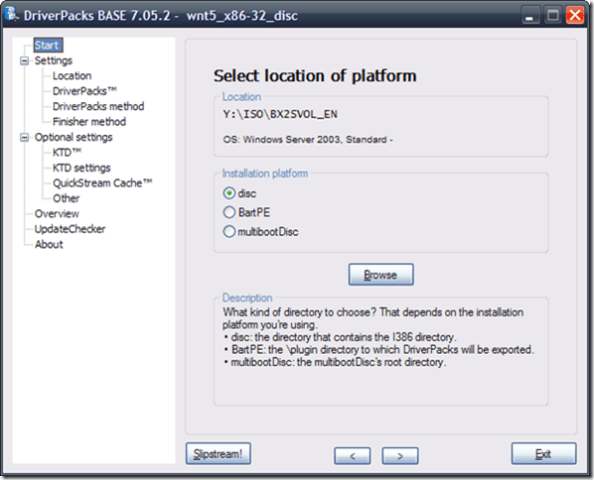Screen dimensions: 594x480
Task: Click the location path Y:\ISO\BX2SVOL_EN
Action: [x=280, y=114]
